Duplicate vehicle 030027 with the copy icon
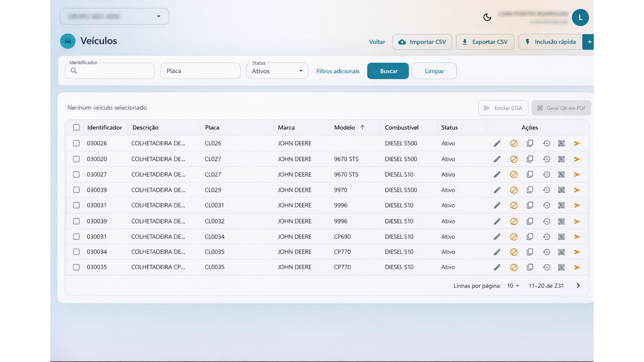The width and height of the screenshot is (644, 362). click(x=530, y=175)
